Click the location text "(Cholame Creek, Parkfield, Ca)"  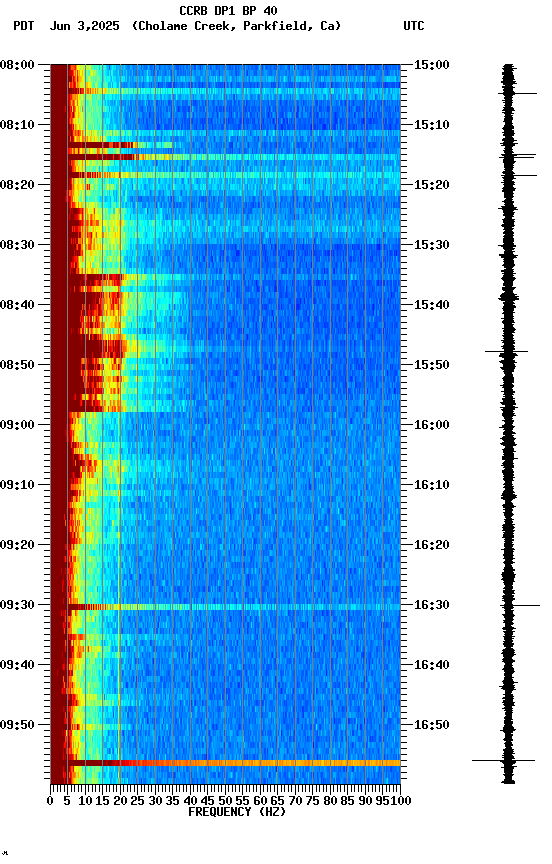coord(236,26)
